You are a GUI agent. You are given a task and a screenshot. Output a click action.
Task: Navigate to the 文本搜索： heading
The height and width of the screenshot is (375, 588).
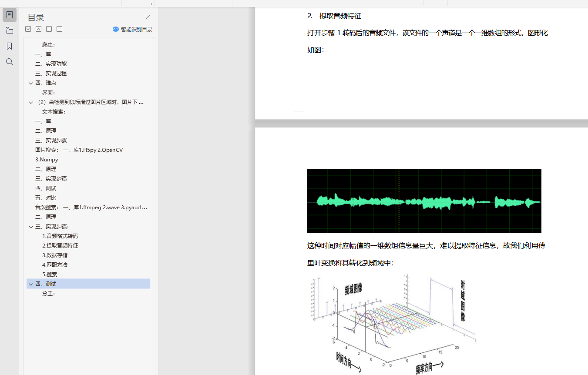54,112
